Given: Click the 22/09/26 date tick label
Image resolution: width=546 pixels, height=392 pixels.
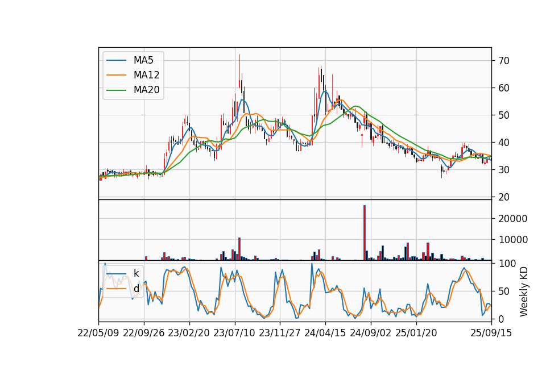Looking at the screenshot, I should tap(144, 333).
